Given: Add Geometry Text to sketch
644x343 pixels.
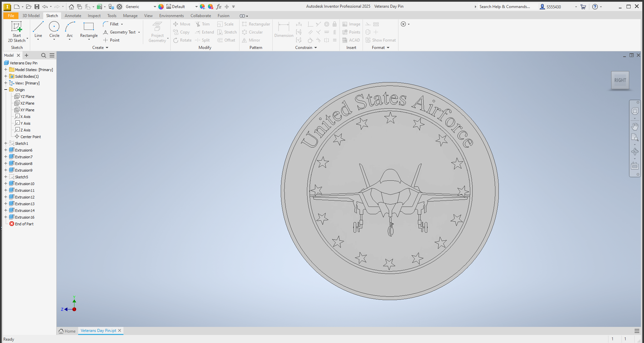Looking at the screenshot, I should click(x=121, y=32).
